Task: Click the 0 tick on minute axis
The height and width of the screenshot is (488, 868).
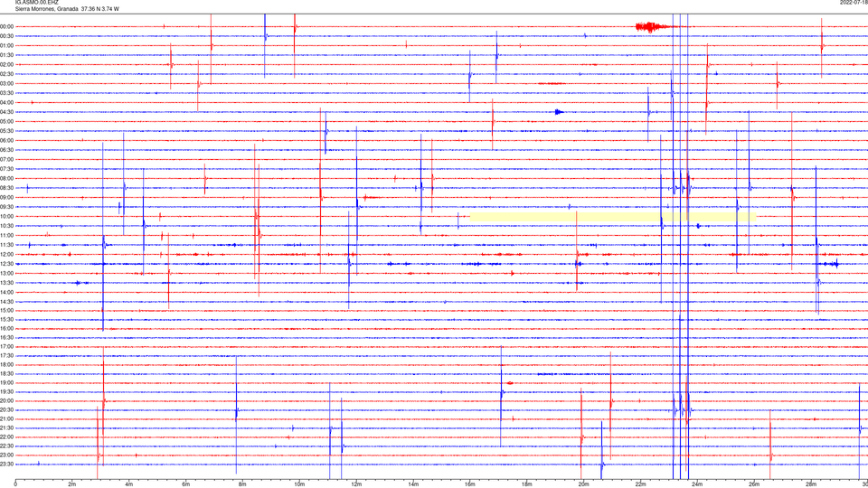Action: [15, 484]
